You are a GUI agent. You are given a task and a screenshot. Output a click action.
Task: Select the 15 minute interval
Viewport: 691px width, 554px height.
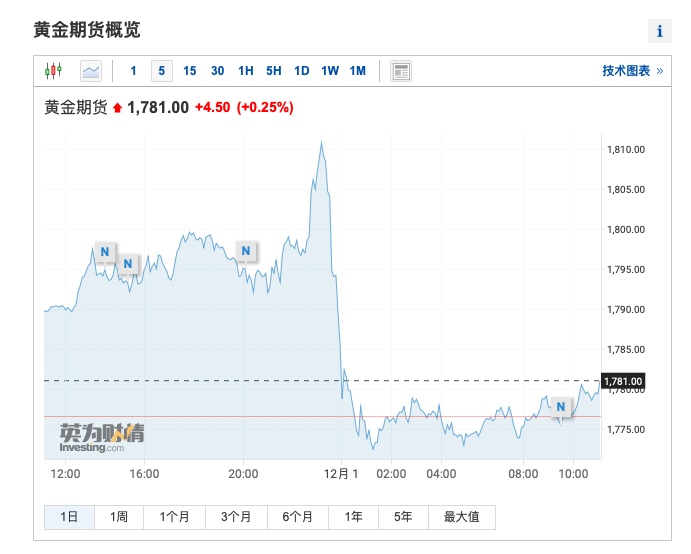[x=190, y=71]
